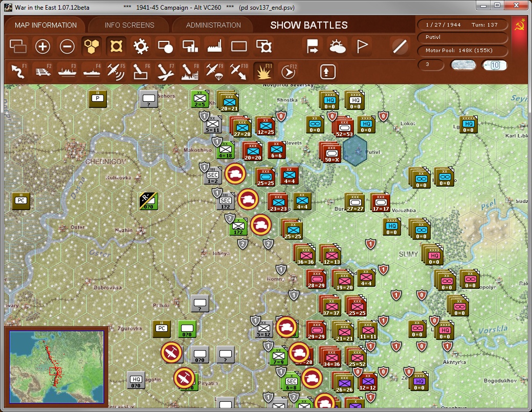
Task: Toggle the Show Battles (F11) mode
Action: click(x=263, y=71)
